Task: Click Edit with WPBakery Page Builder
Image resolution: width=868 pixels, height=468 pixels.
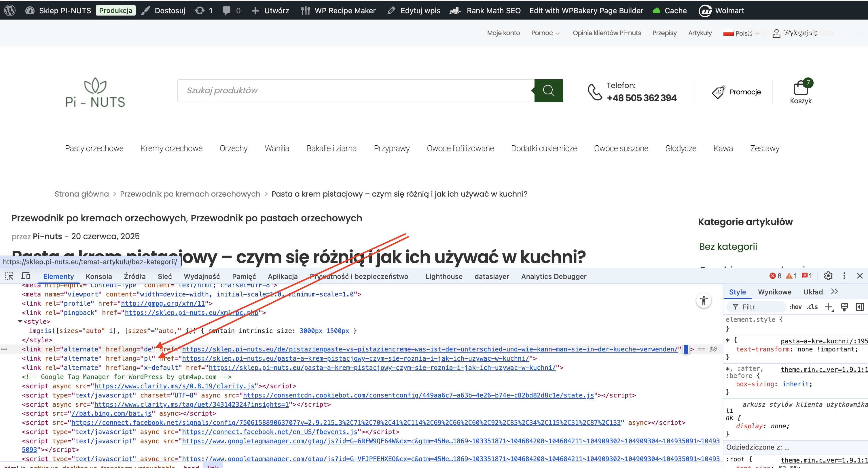Action: tap(586, 10)
